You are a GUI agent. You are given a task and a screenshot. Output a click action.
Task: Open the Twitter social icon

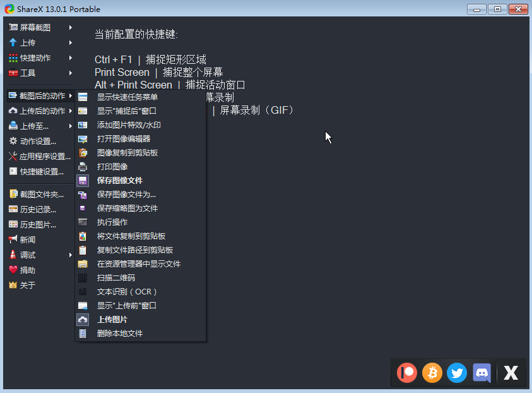click(x=456, y=373)
